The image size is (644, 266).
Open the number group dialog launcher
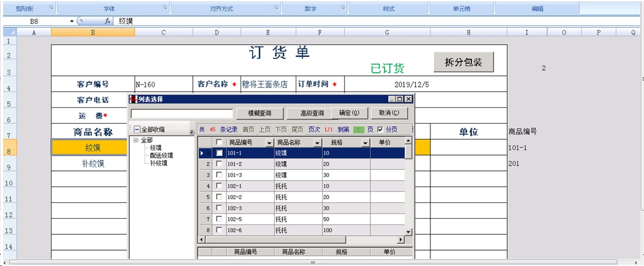coord(342,8)
